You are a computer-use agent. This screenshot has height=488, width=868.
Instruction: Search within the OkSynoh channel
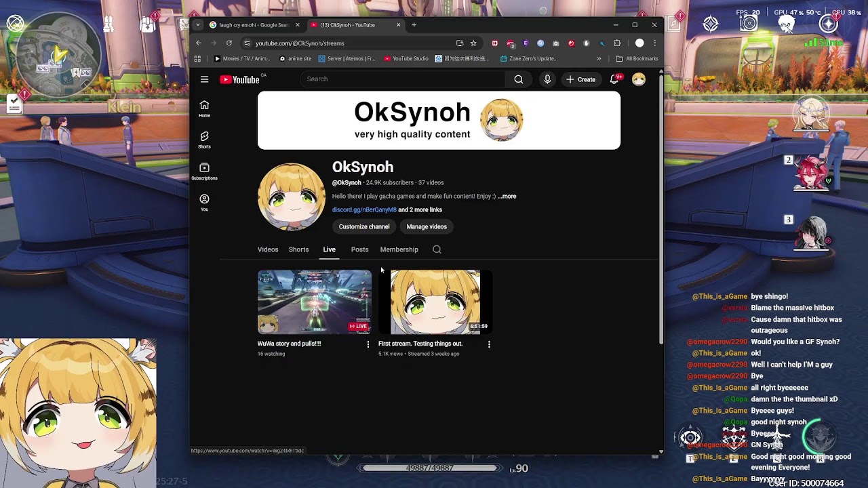pyautogui.click(x=437, y=249)
